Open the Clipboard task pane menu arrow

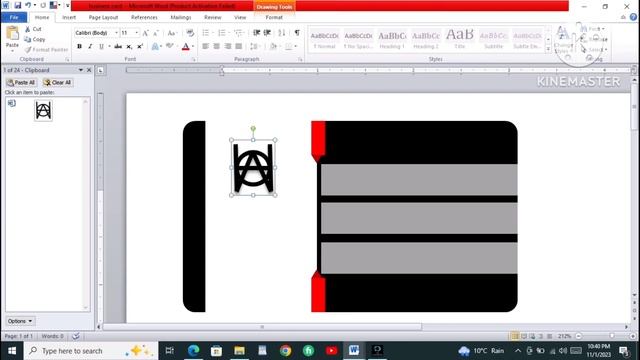[80, 70]
